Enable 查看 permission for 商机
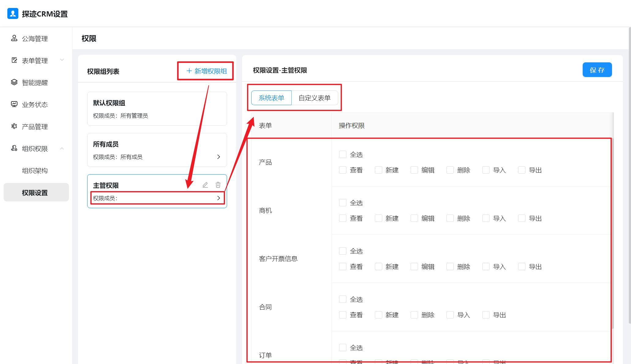Image resolution: width=631 pixels, height=364 pixels. 343,218
